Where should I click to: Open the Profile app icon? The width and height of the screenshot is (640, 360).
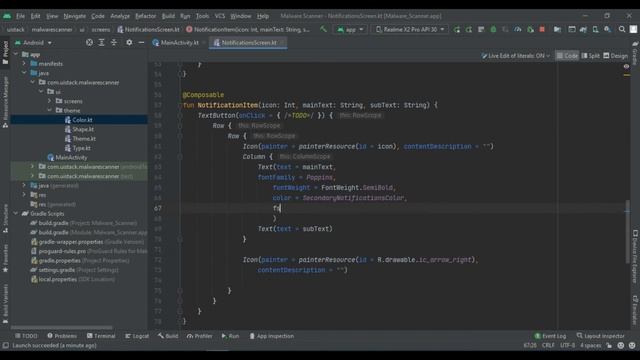(518, 29)
